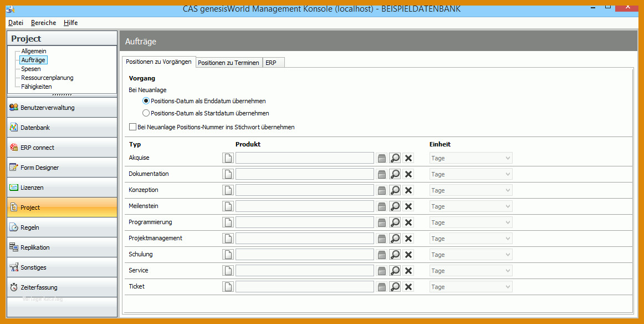This screenshot has height=324, width=644.
Task: Open the Lizenzen section
Action: (62, 187)
